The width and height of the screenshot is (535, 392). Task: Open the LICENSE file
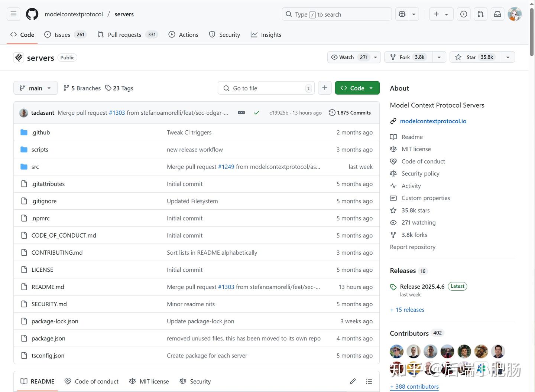point(42,269)
